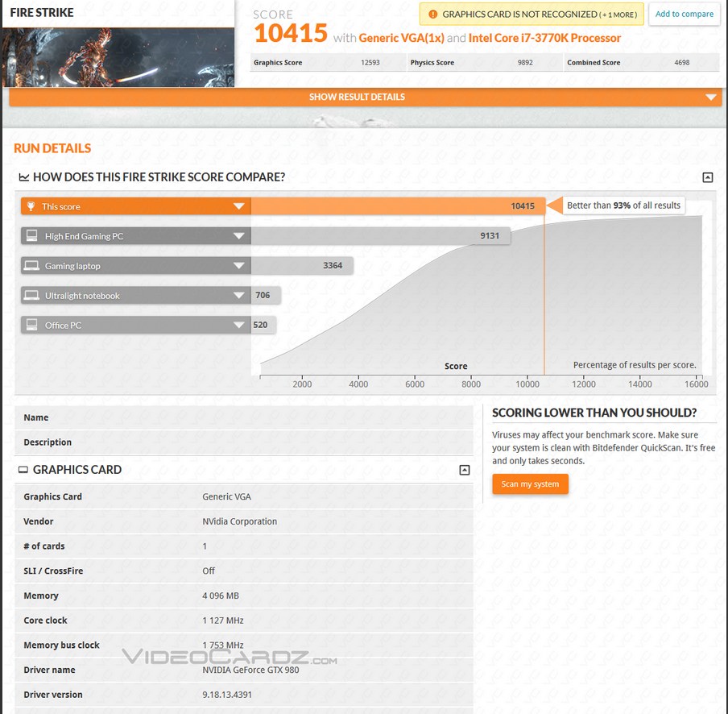Screen dimensions: 728x714
Task: Click the SHOW RESULT DETAILS bar
Action: (366, 97)
